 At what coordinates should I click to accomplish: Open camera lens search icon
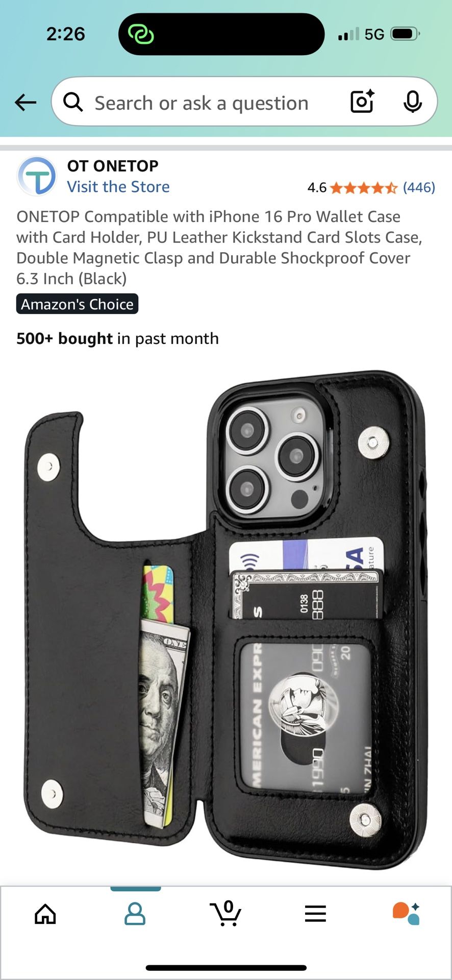(362, 101)
